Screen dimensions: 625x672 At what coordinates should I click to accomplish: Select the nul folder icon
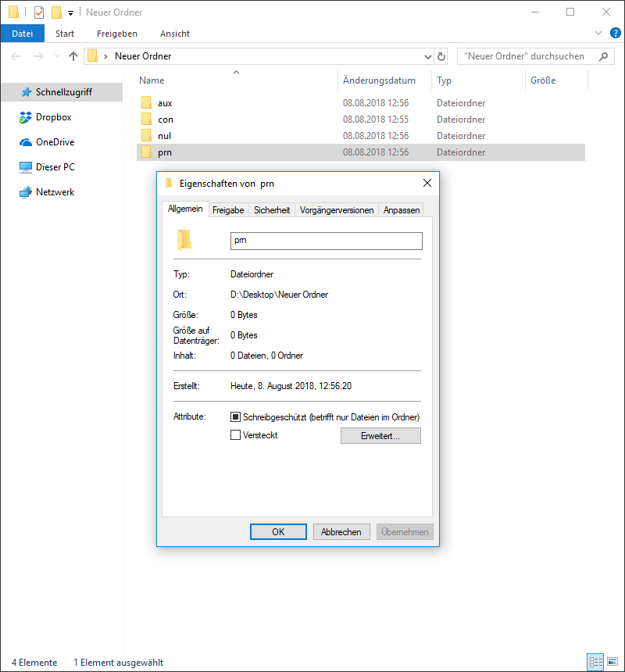[x=147, y=135]
